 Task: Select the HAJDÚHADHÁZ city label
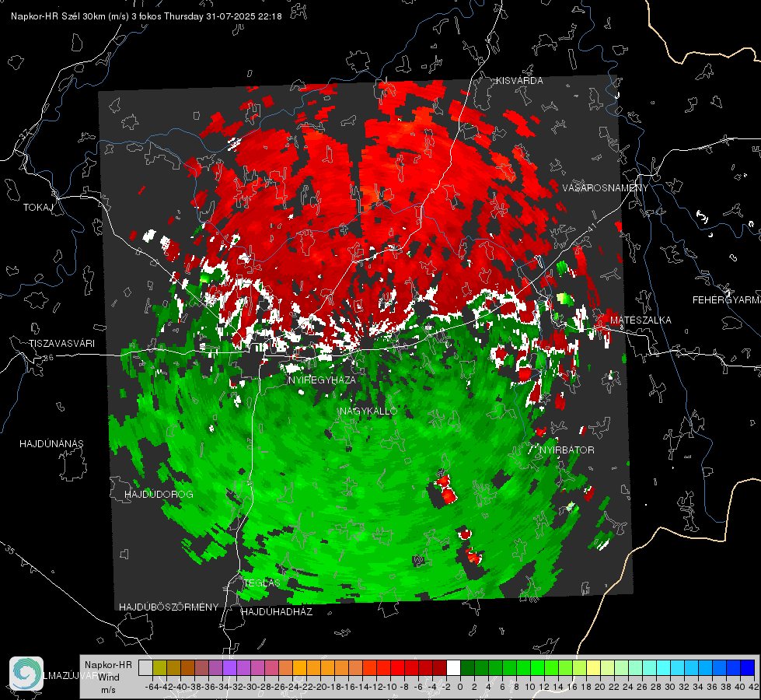tap(277, 612)
